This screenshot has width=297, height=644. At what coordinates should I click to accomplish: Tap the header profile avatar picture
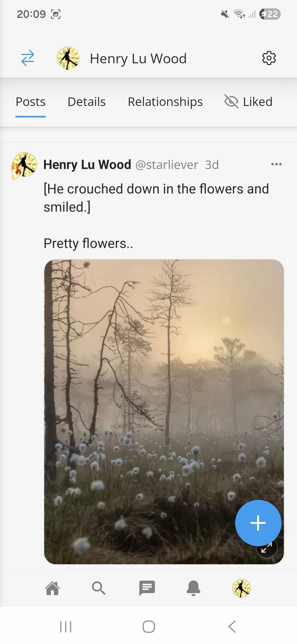[68, 58]
